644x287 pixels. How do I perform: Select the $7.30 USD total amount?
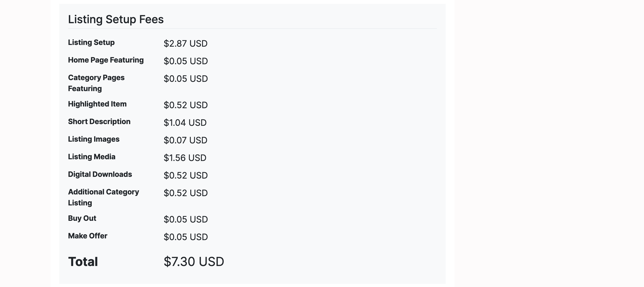pos(194,262)
